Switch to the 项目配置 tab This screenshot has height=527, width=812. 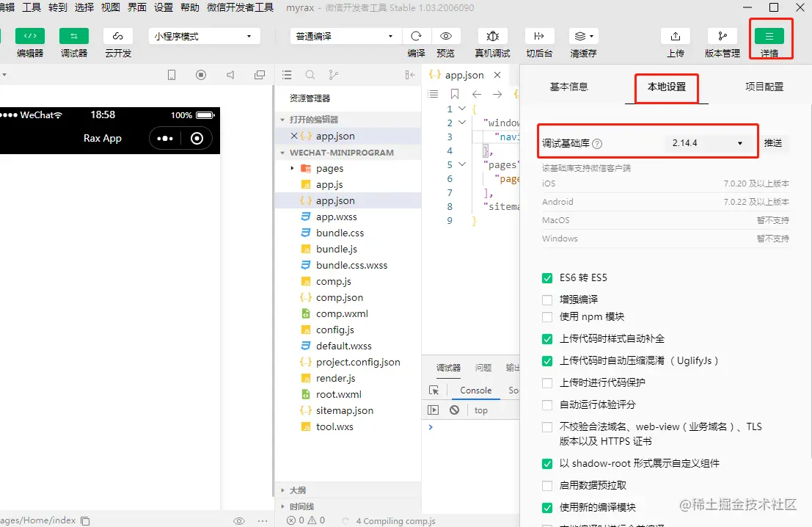[x=764, y=87]
